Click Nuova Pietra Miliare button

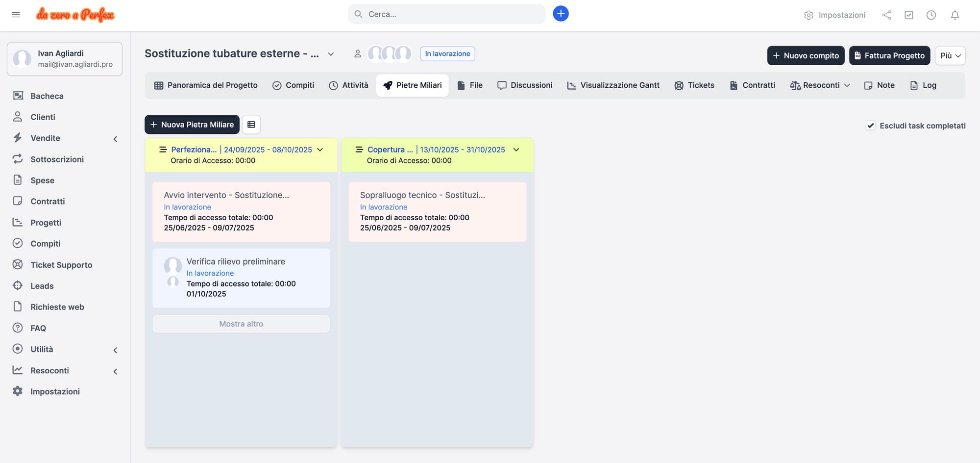coord(192,125)
